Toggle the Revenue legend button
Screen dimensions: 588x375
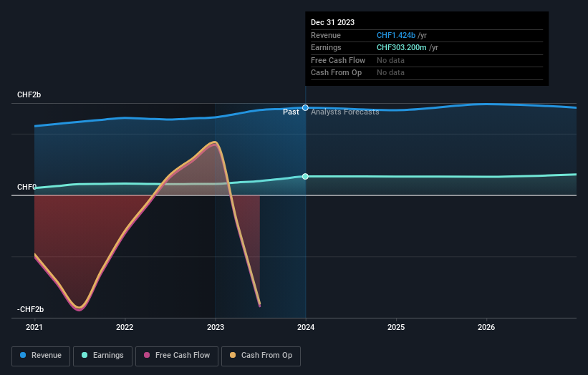(41, 356)
